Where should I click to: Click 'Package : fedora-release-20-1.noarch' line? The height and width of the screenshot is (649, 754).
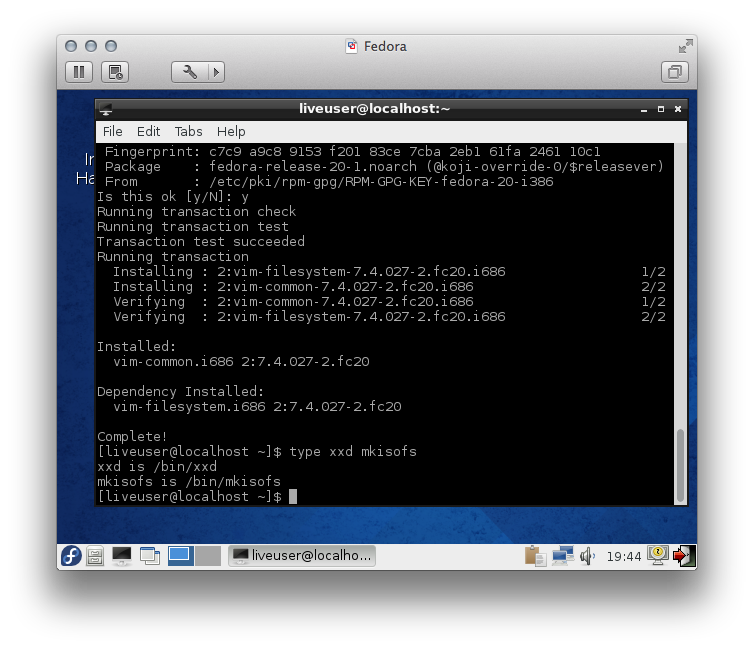384,167
